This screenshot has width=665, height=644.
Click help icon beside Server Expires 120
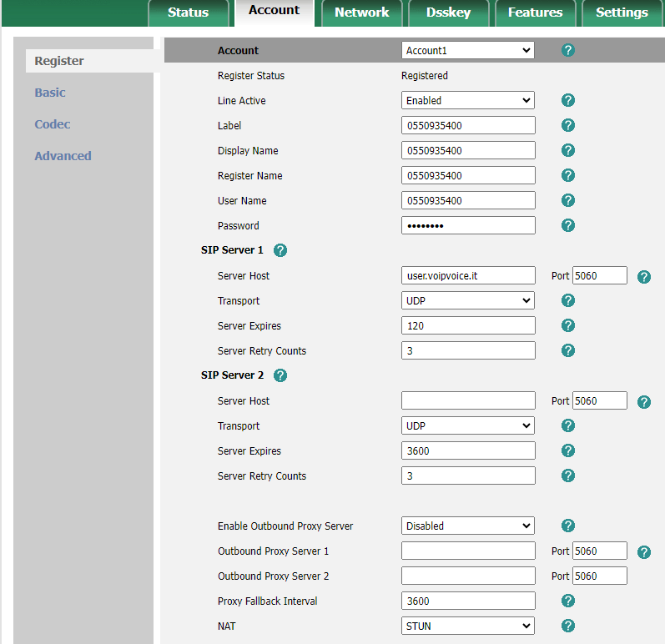tap(568, 325)
